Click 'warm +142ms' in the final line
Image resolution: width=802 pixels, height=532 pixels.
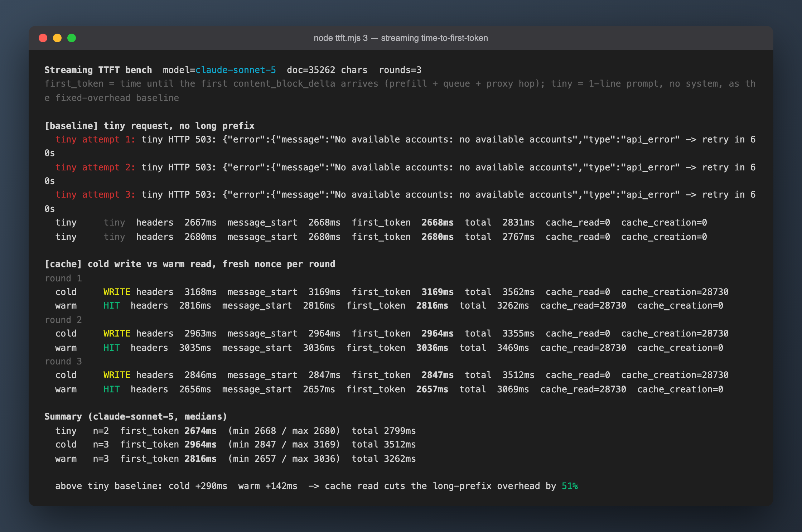pos(268,486)
